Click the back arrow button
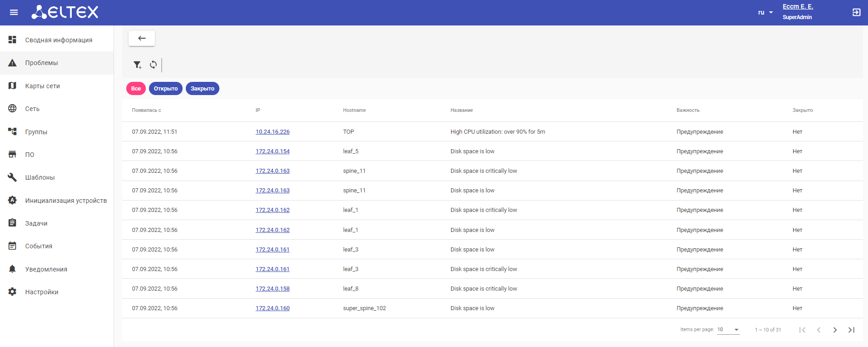 point(142,39)
